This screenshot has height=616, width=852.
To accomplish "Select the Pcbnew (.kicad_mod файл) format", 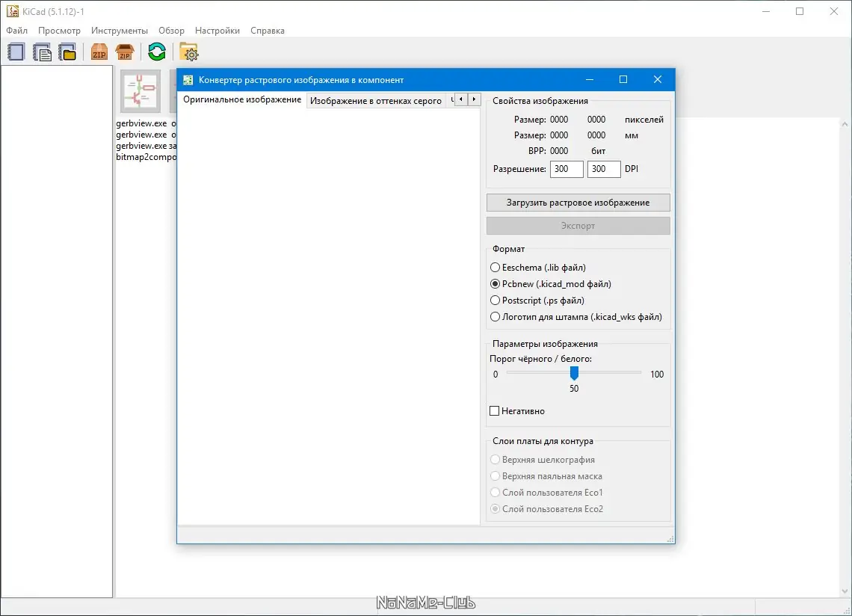I will (551, 284).
